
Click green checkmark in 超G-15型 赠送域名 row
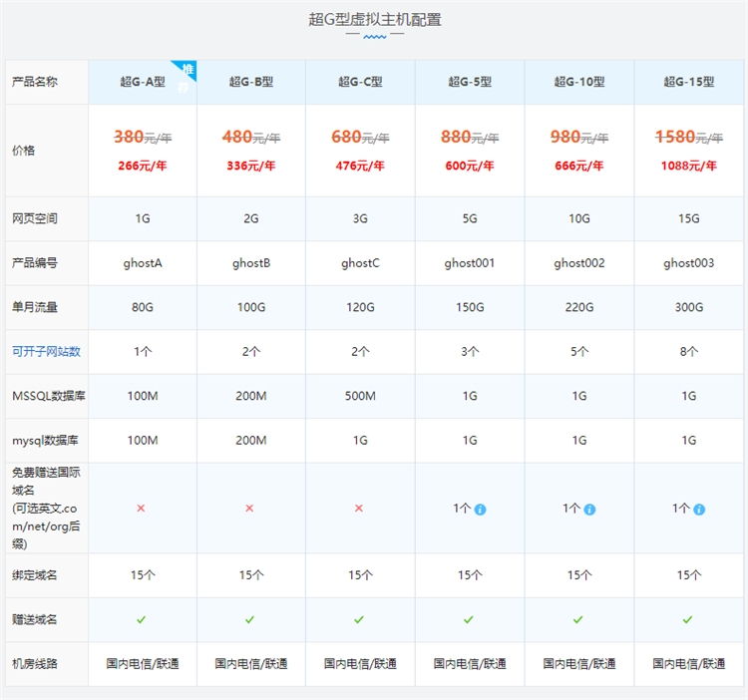pyautogui.click(x=688, y=619)
